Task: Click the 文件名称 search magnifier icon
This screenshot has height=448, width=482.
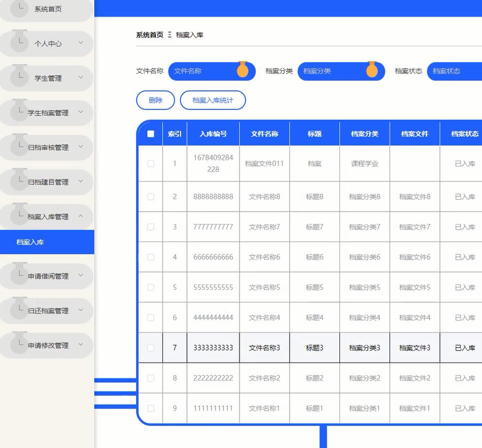Action: (x=243, y=71)
